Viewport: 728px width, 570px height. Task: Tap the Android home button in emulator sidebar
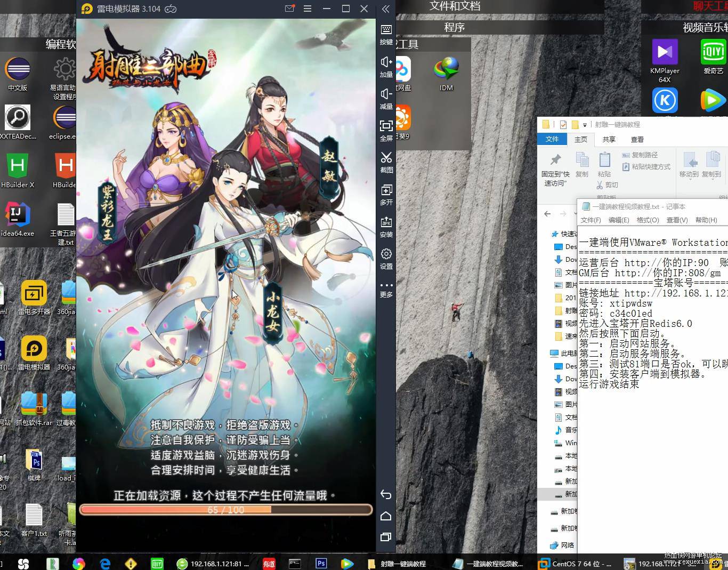pyautogui.click(x=386, y=516)
